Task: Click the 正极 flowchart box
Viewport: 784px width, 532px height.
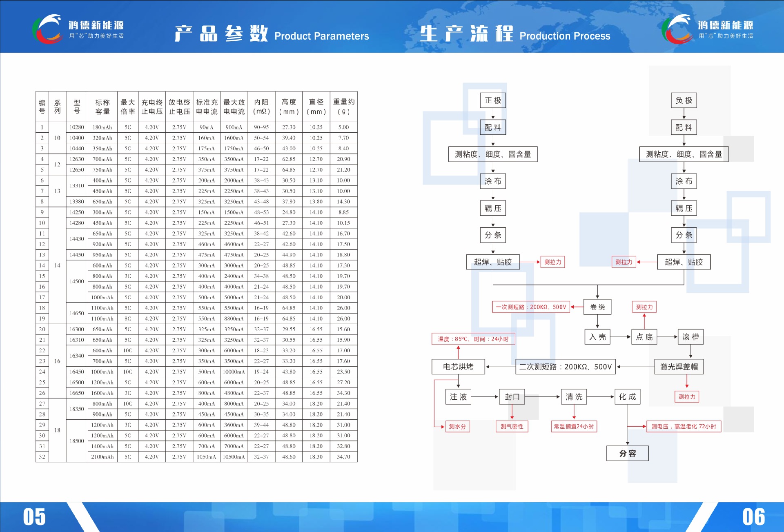Action: point(492,100)
